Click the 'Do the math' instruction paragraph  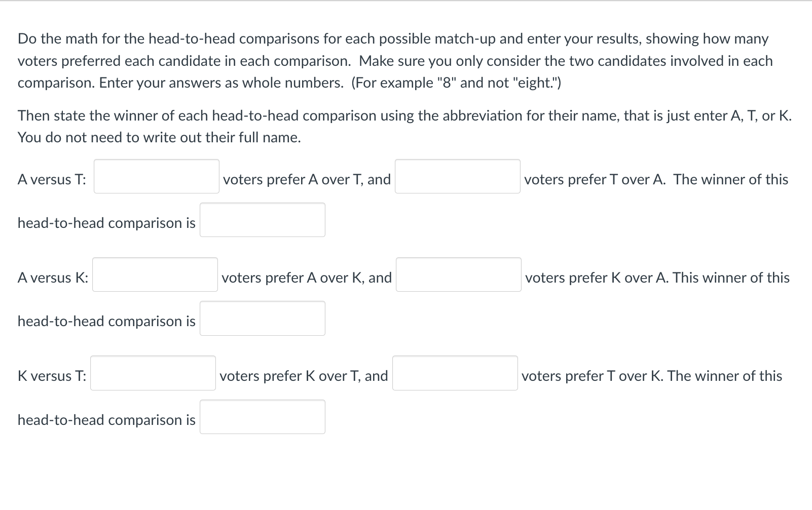395,61
